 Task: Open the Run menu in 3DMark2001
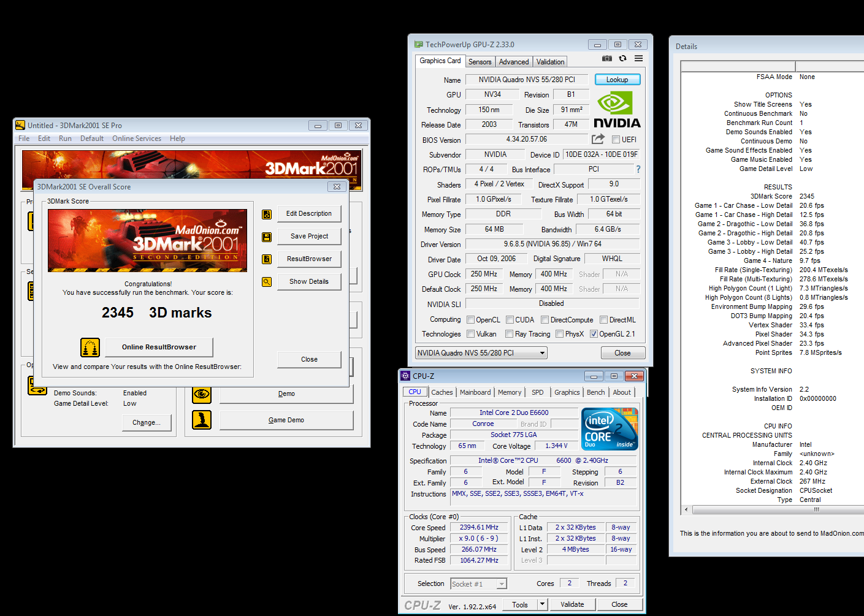coord(65,139)
